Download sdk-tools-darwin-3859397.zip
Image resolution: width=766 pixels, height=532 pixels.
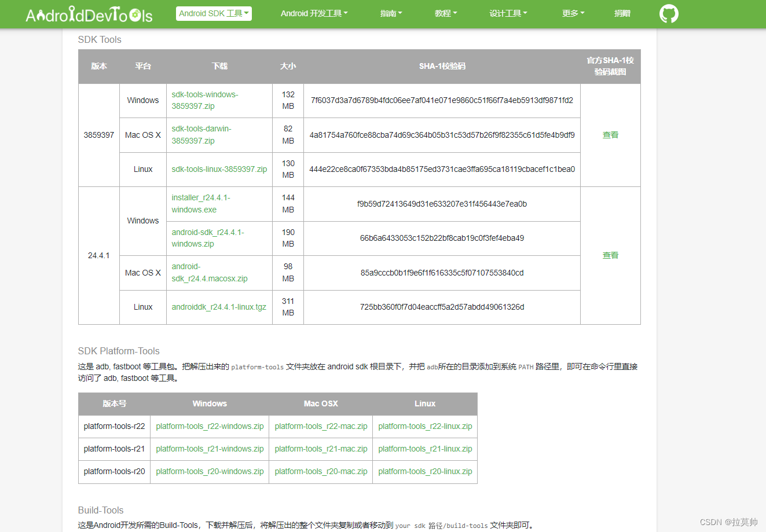point(201,135)
